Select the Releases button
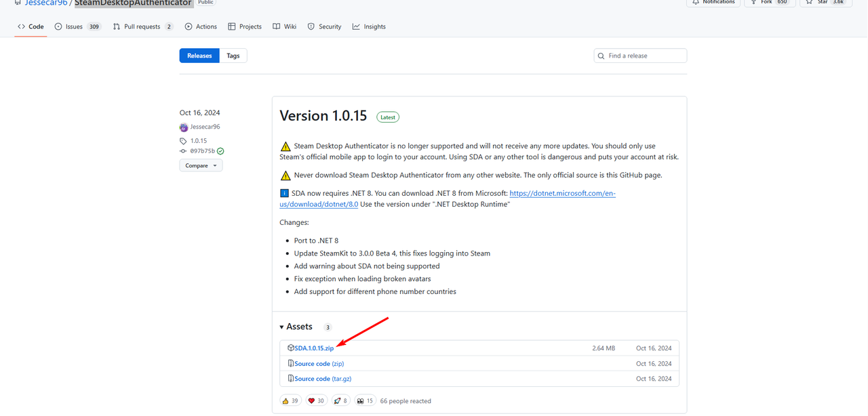This screenshot has height=416, width=868. [x=199, y=56]
